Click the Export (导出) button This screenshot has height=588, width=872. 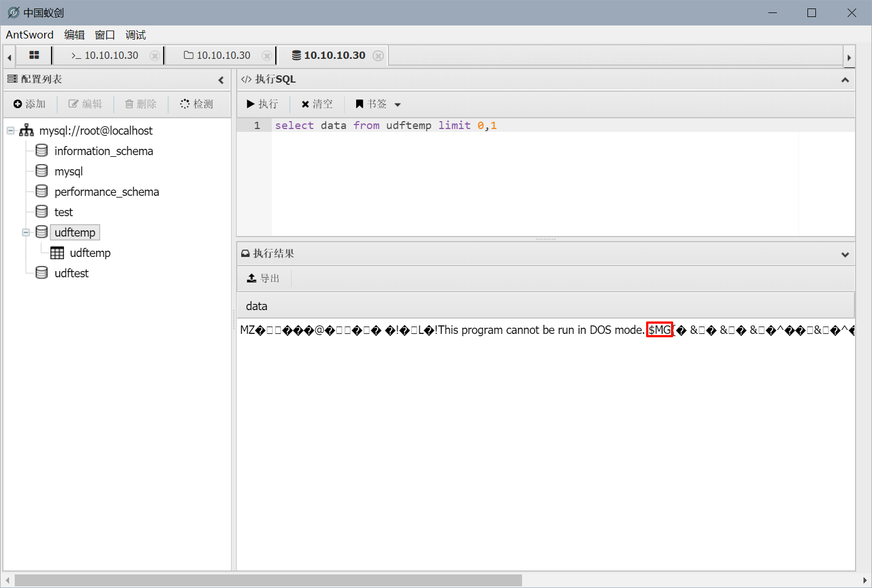click(264, 278)
